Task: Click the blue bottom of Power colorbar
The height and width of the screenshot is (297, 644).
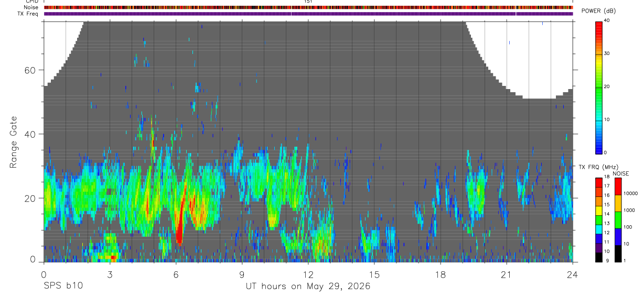Action: (599, 146)
